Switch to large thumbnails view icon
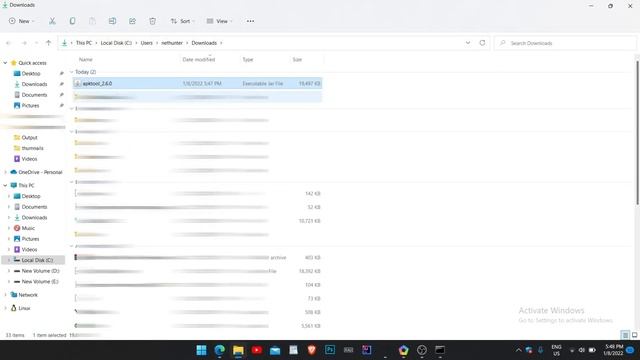 coord(634,335)
